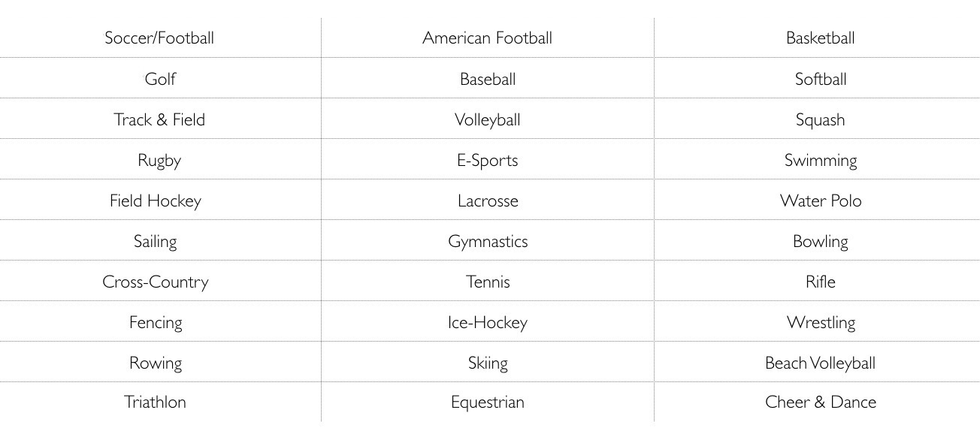Open the E-Sports entry

pyautogui.click(x=487, y=160)
